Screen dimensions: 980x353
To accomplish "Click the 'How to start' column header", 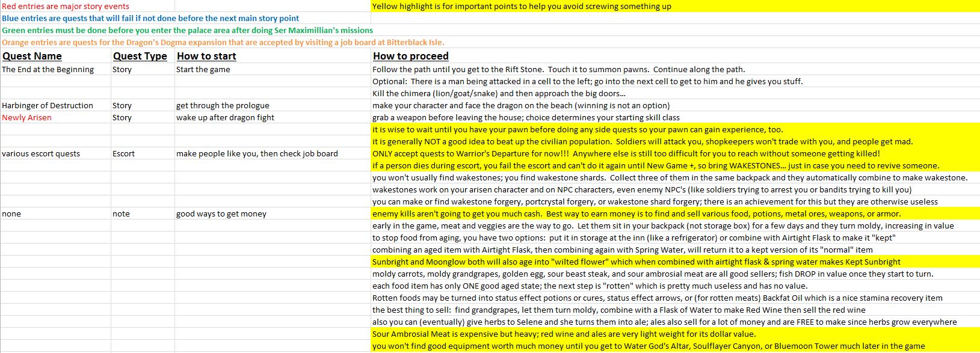I will click(x=273, y=56).
